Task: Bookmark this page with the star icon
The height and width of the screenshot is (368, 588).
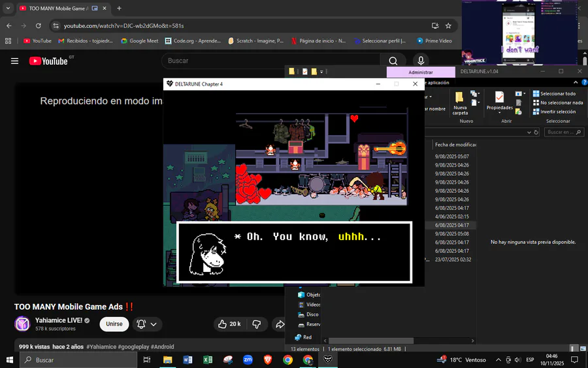Action: click(x=448, y=26)
